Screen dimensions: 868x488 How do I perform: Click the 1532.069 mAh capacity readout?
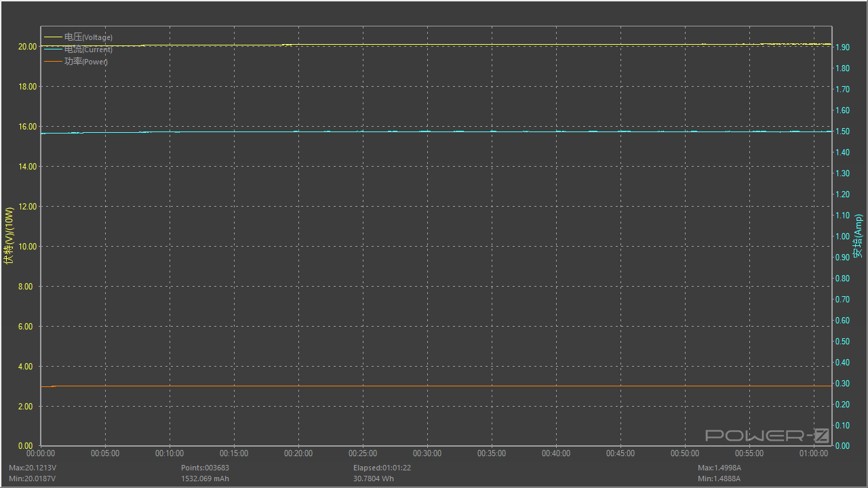pos(205,479)
